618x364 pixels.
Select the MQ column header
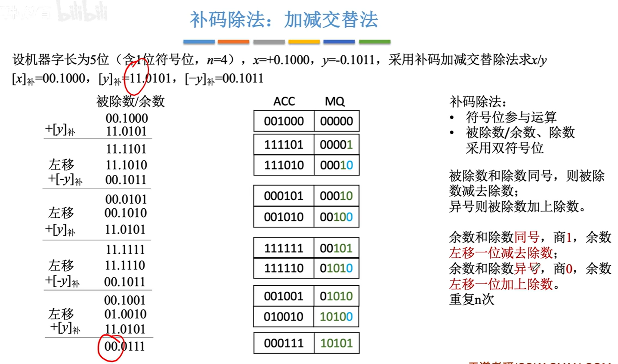point(335,101)
